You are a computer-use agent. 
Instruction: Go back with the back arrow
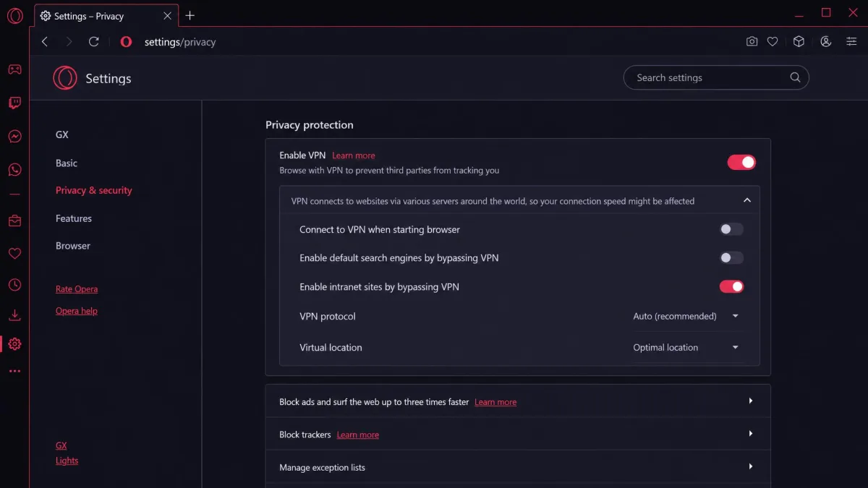(x=45, y=42)
